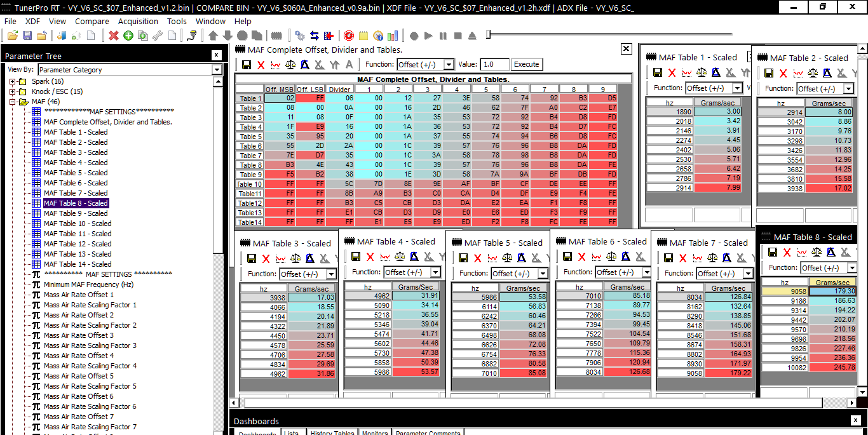Click balance scale icon in MAF Complete window

(x=290, y=64)
